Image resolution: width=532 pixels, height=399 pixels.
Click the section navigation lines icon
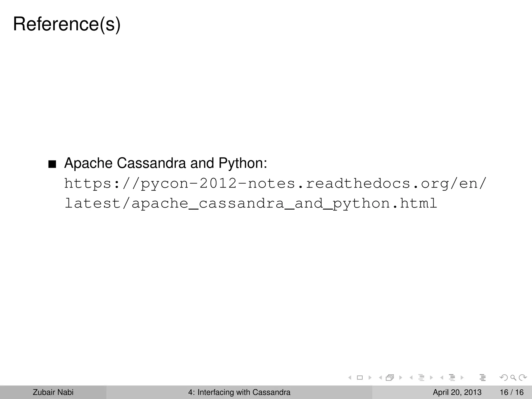[x=452, y=377]
